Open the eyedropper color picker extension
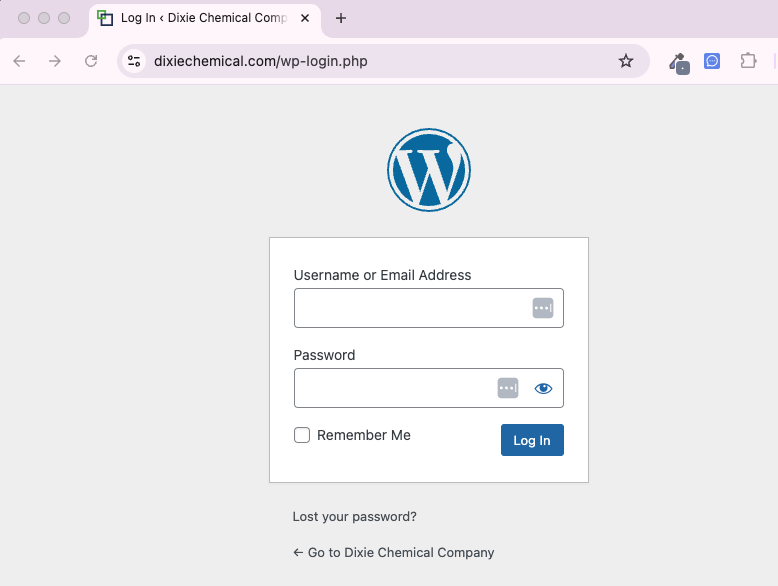This screenshot has height=586, width=778. (x=679, y=62)
